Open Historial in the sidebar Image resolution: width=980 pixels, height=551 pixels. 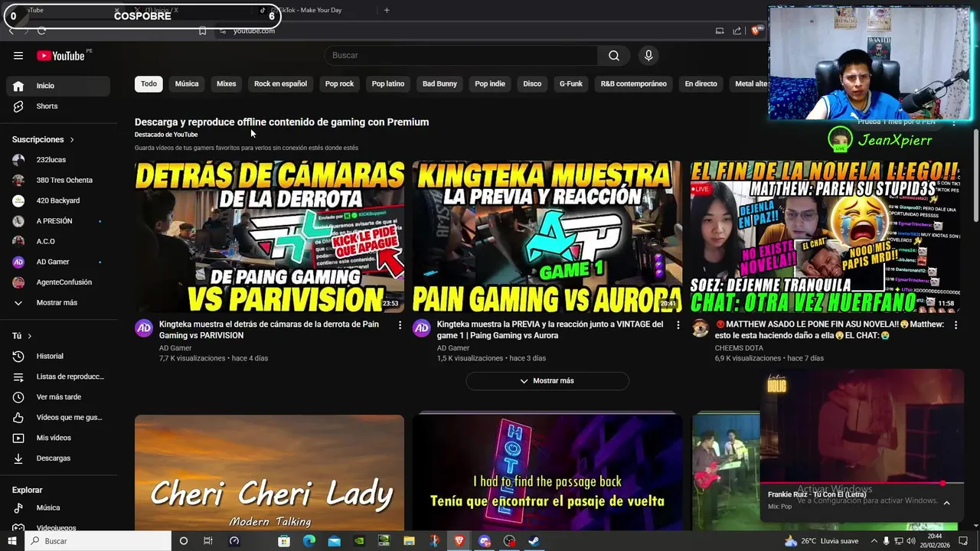(x=58, y=356)
